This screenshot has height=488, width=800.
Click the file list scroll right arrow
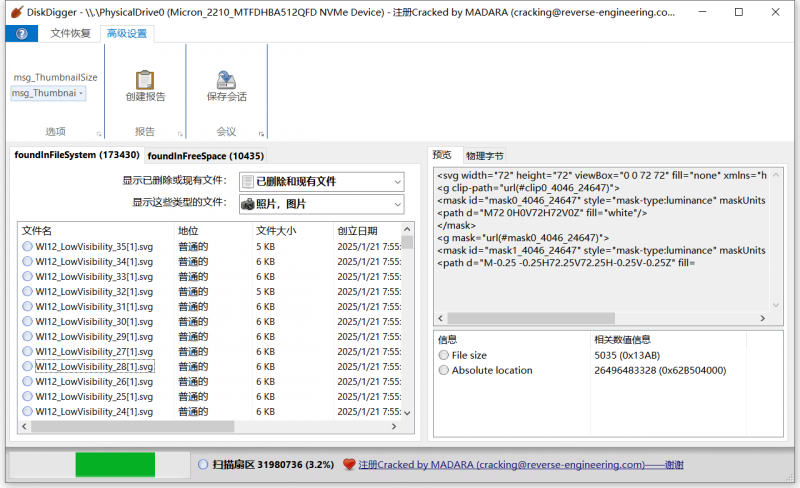394,426
